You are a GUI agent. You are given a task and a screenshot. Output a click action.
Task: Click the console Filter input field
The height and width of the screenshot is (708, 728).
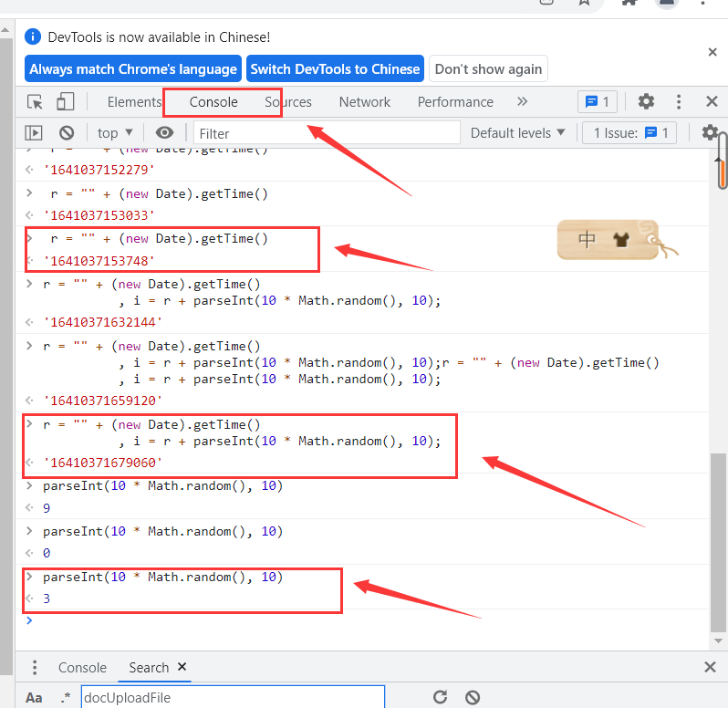click(327, 133)
